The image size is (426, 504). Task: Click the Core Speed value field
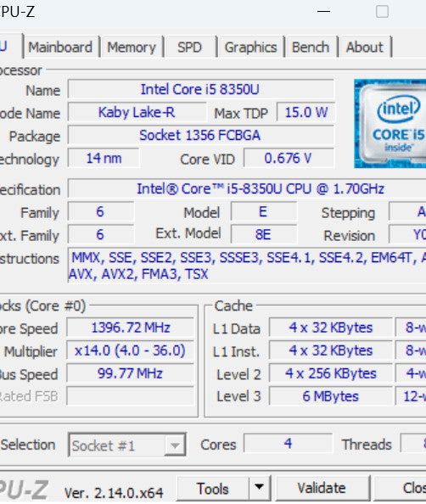131,328
